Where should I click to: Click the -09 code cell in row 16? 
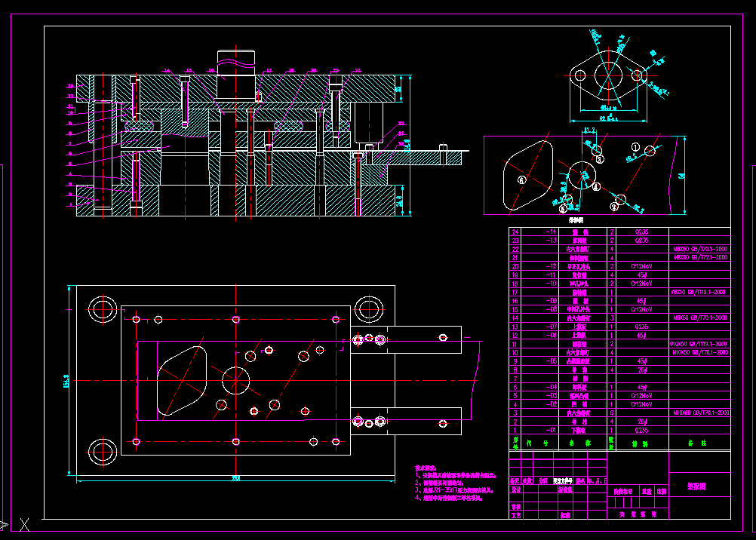click(x=551, y=301)
